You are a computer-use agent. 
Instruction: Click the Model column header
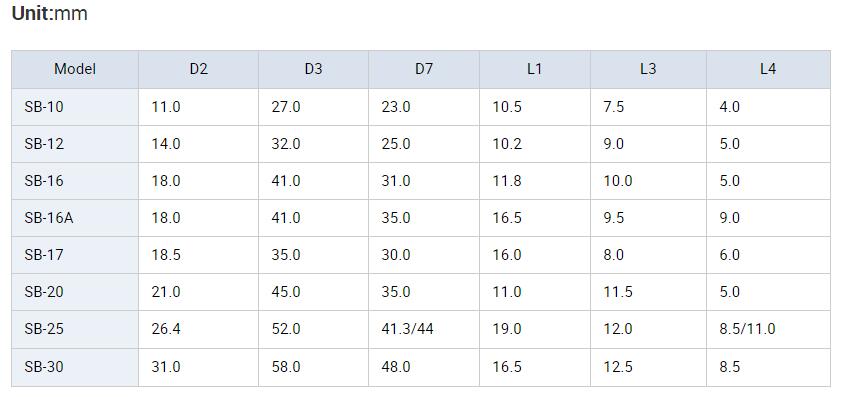point(75,69)
